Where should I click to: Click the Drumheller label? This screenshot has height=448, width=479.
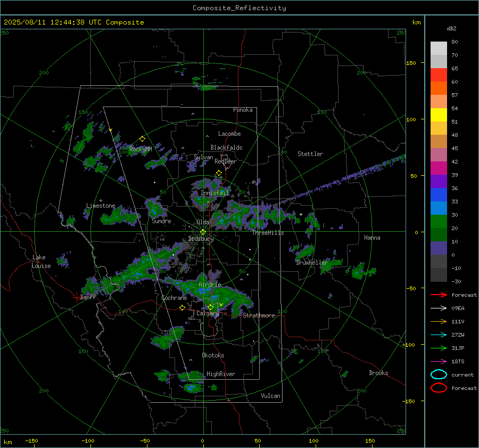tap(312, 263)
